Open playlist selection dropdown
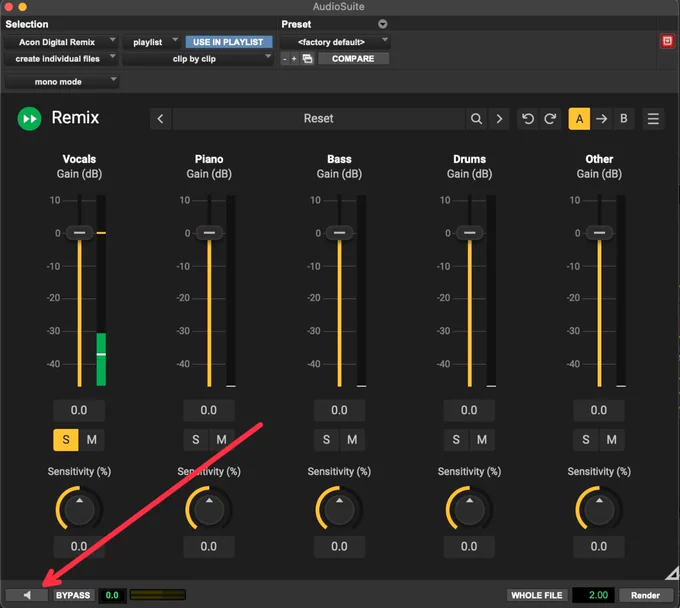 (151, 42)
